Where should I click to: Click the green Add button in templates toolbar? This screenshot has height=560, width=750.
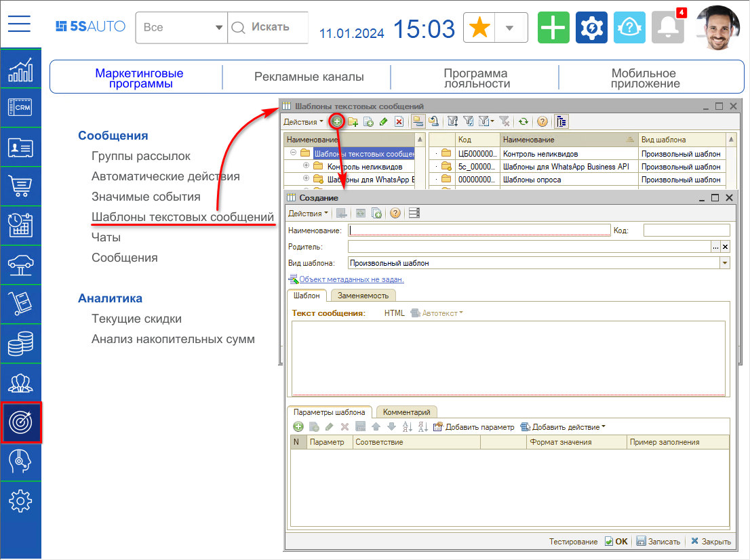point(337,121)
